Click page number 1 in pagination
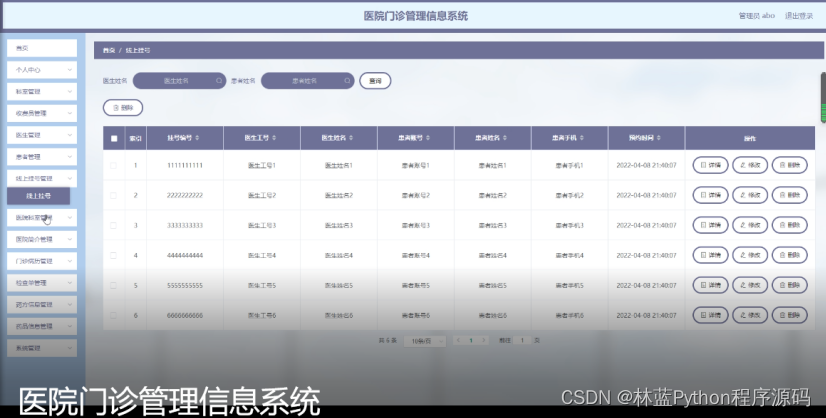Screen dimensions: 826x418 pyautogui.click(x=471, y=341)
